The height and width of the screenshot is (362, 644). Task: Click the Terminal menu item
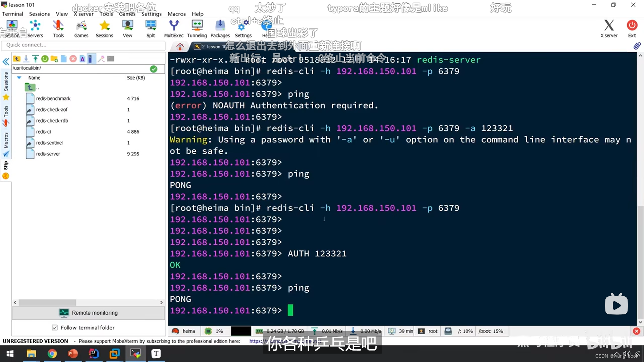tap(13, 14)
